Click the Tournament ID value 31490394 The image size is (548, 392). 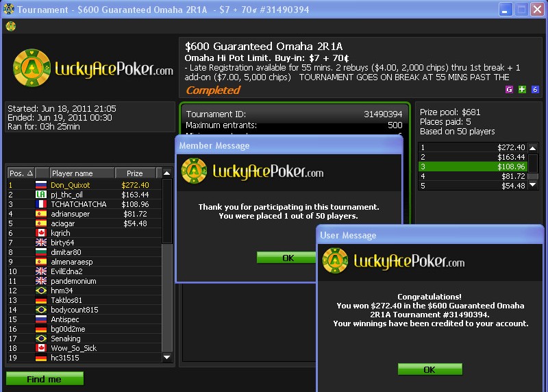pyautogui.click(x=383, y=114)
